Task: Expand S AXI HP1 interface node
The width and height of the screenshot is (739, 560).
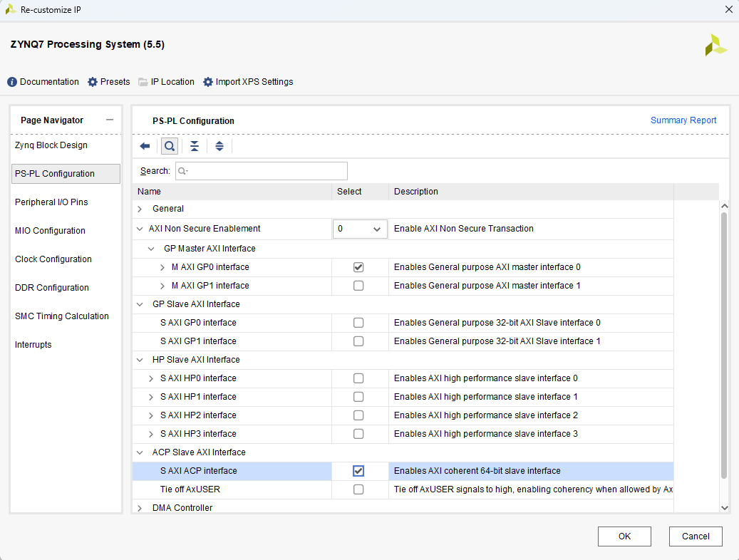Action: [151, 397]
